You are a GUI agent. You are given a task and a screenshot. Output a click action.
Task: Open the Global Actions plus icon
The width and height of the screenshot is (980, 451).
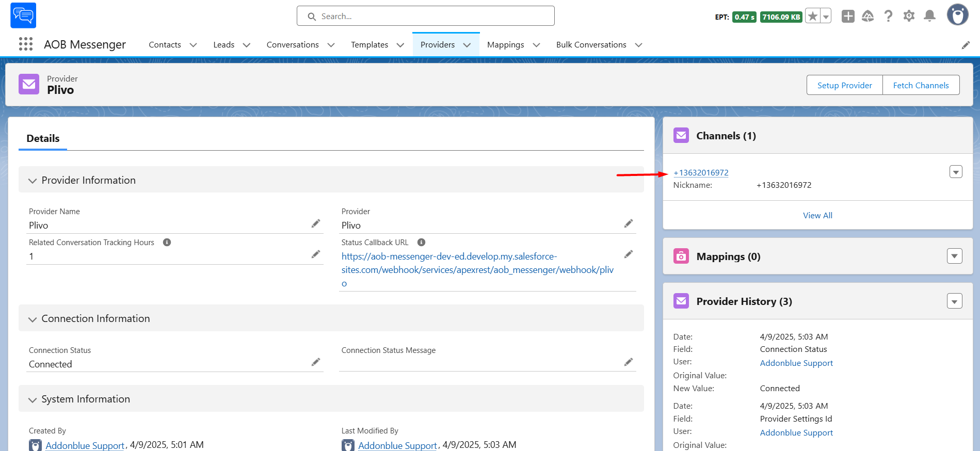[848, 16]
